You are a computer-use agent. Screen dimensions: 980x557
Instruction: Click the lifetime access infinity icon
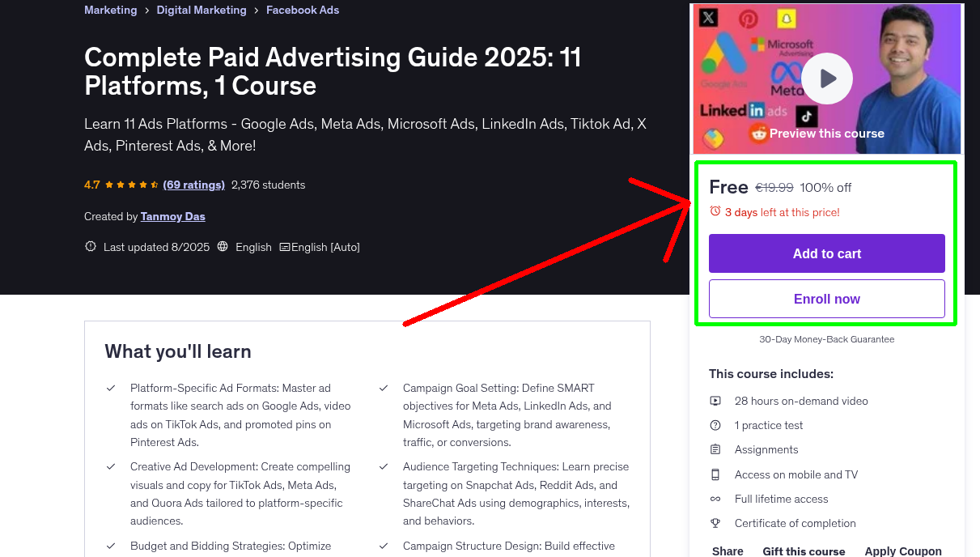click(715, 499)
